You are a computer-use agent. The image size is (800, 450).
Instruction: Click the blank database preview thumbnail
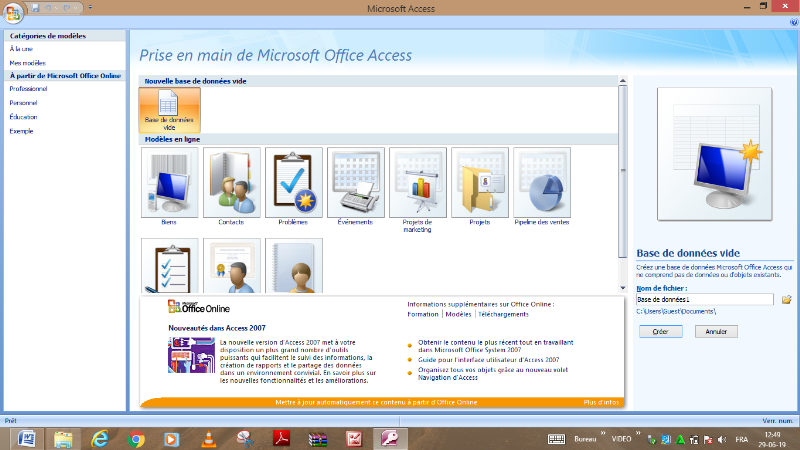pyautogui.click(x=714, y=154)
